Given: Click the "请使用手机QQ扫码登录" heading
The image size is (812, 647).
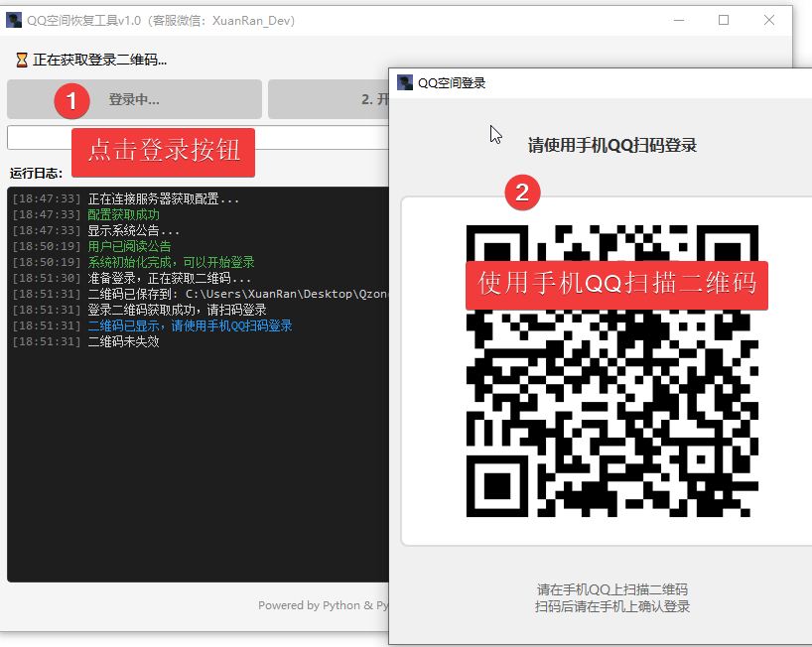Looking at the screenshot, I should pos(611,146).
